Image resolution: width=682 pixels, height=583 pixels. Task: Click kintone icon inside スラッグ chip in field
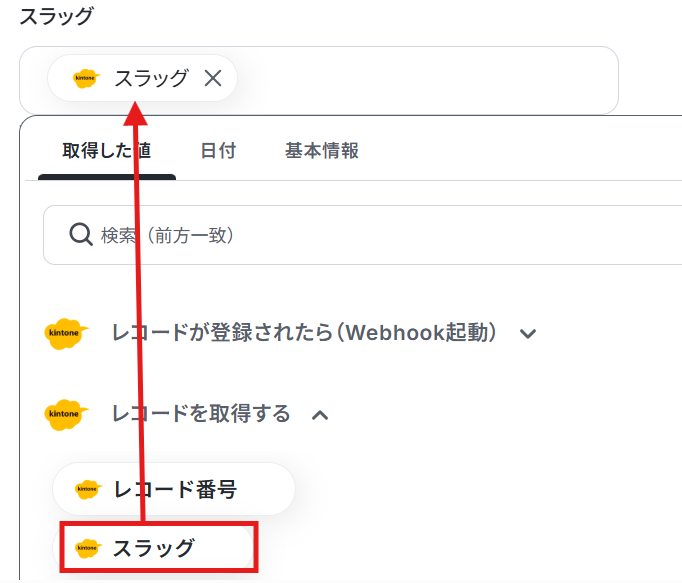coord(86,78)
